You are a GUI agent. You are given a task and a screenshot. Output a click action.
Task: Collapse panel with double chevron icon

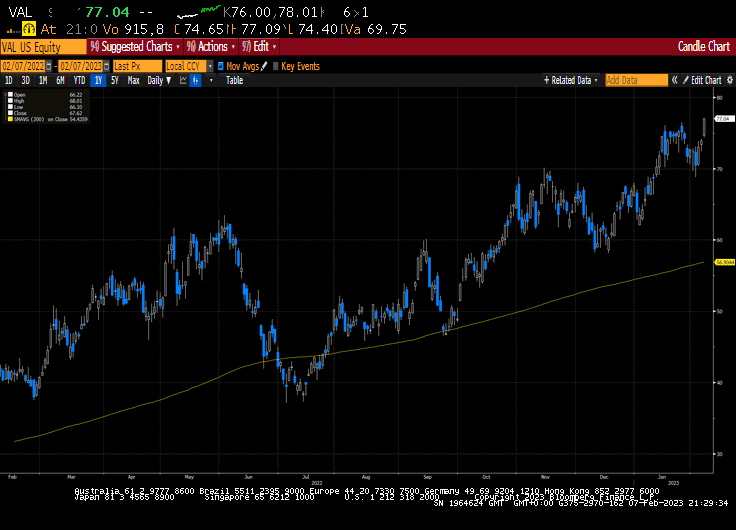tap(675, 80)
